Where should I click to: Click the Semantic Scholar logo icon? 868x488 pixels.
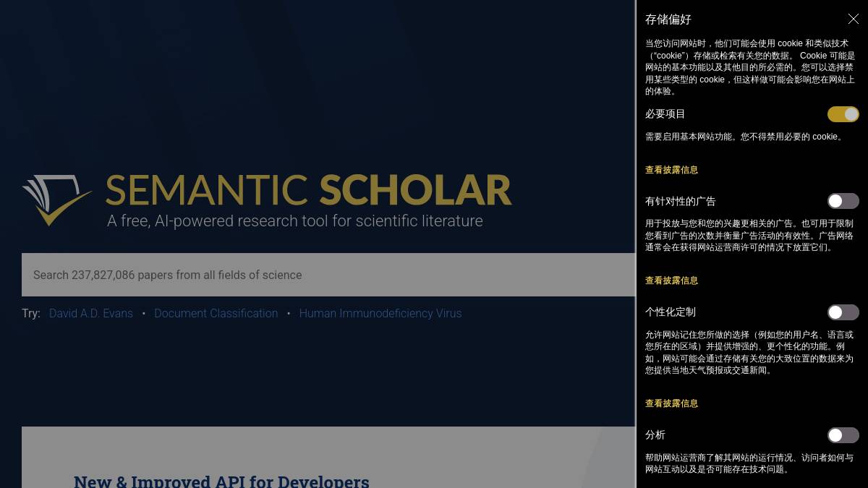coord(57,200)
